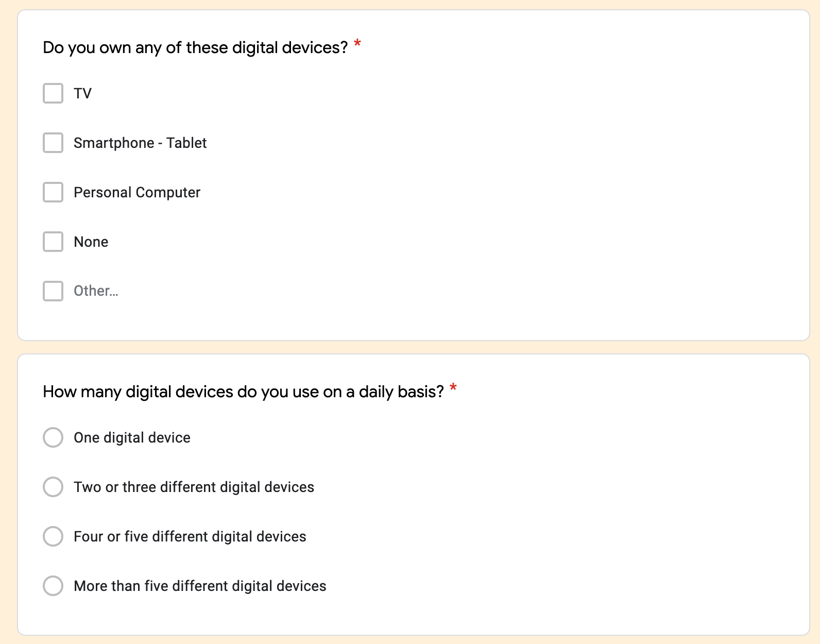Enable the Personal Computer checkbox
Image resolution: width=820 pixels, height=644 pixels.
(x=53, y=192)
